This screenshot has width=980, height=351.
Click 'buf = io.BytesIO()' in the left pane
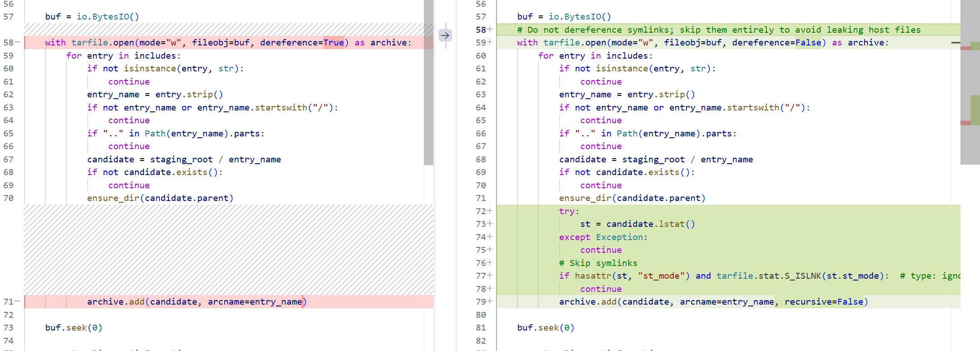pyautogui.click(x=92, y=17)
